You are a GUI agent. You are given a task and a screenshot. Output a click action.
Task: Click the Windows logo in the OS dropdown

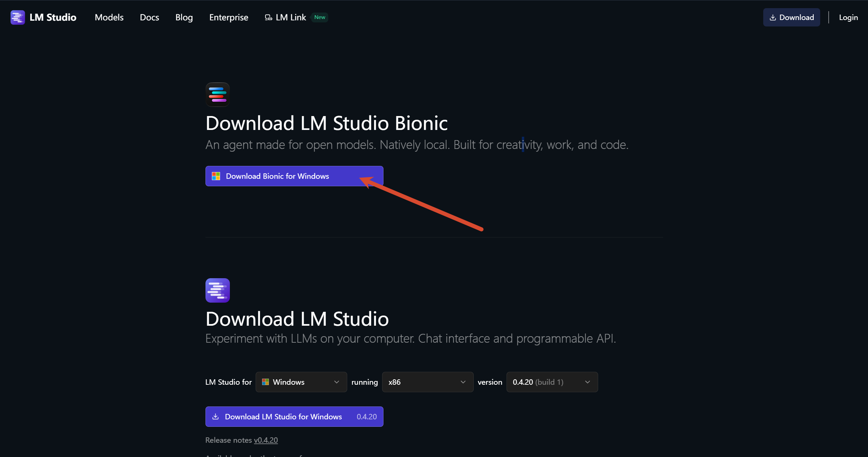[265, 382]
